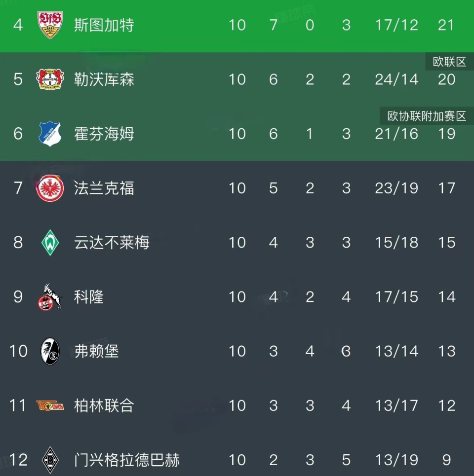Viewport: 474px width, 476px height.
Task: Click the VfB Stuttgart club crest
Action: pos(50,25)
